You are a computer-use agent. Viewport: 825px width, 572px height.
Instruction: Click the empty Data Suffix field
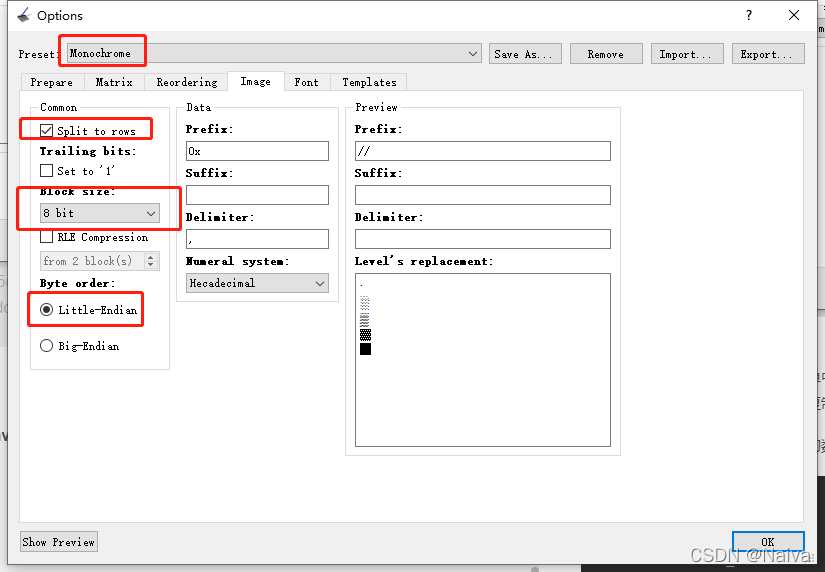[x=257, y=195]
